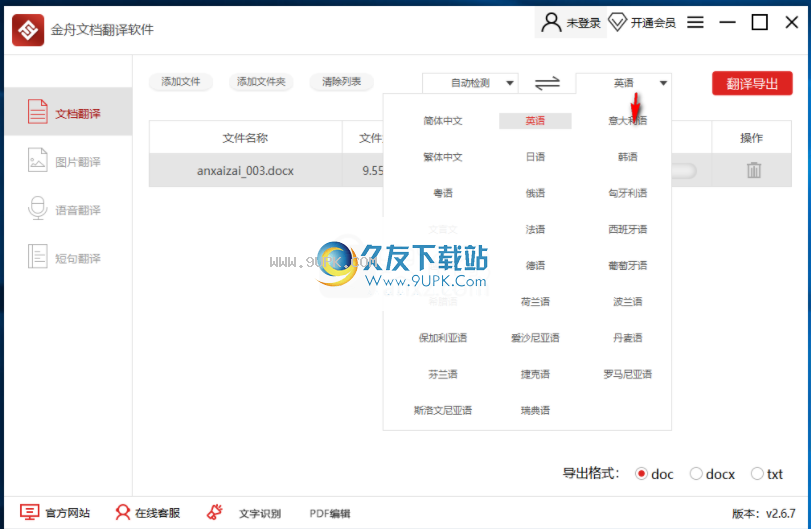Choose 繁体中文 from language list
811x529 pixels.
point(443,157)
